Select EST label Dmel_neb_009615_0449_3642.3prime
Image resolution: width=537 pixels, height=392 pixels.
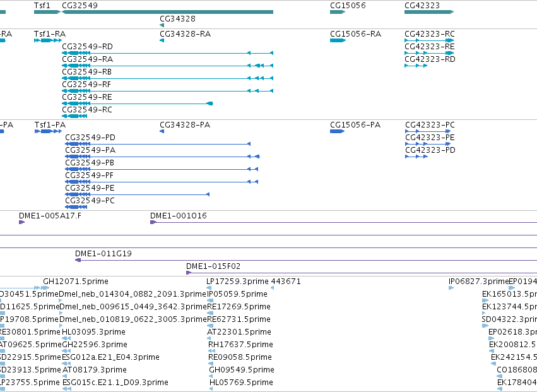pos(133,307)
